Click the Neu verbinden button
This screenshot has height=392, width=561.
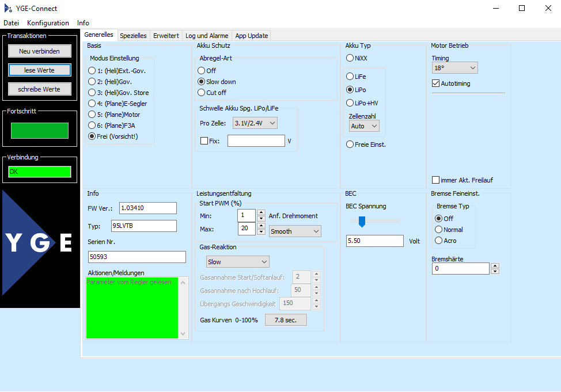click(39, 51)
